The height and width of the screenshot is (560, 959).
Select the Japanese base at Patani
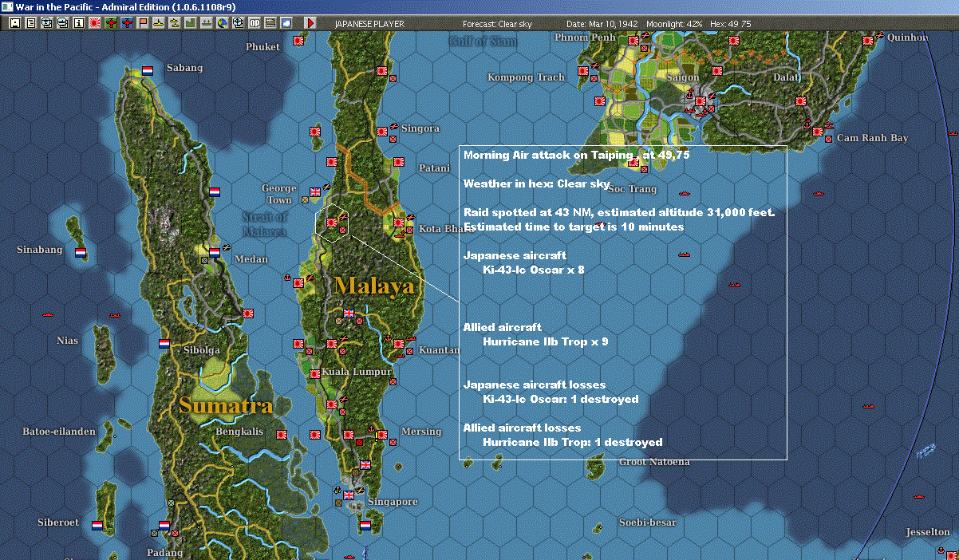point(397,162)
